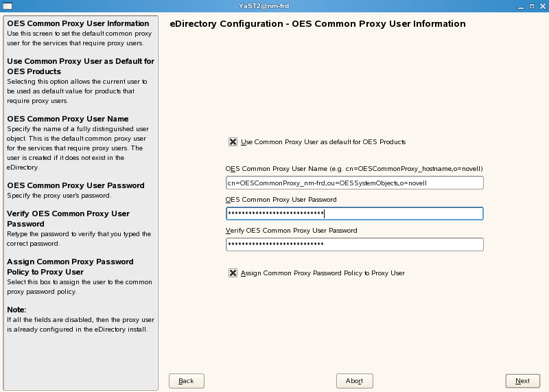
Task: Toggle Assign Common Proxy Password Policy checkbox
Action: (233, 273)
